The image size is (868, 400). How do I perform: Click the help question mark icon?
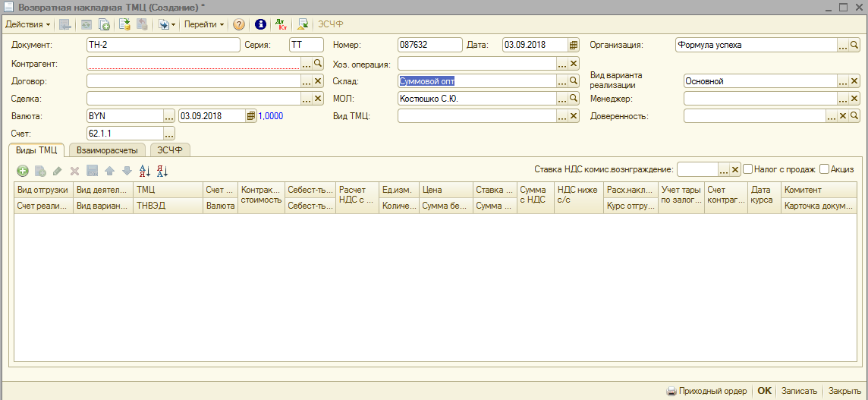point(239,24)
